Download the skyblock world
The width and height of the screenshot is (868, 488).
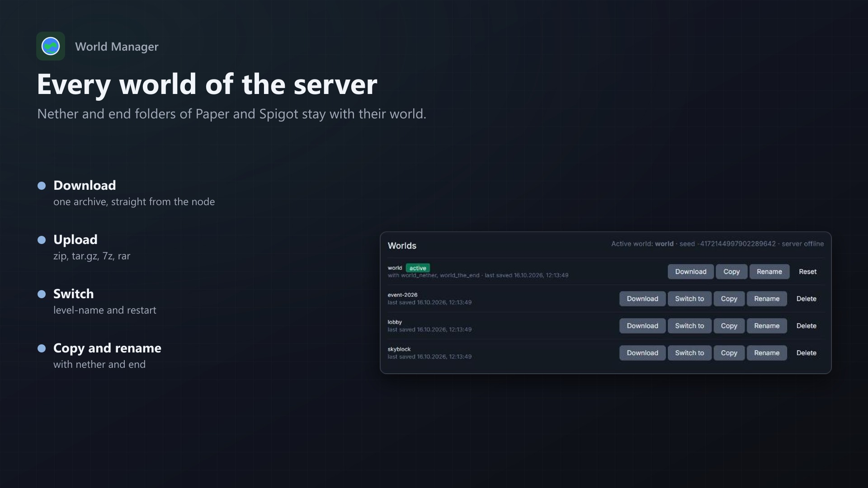642,353
